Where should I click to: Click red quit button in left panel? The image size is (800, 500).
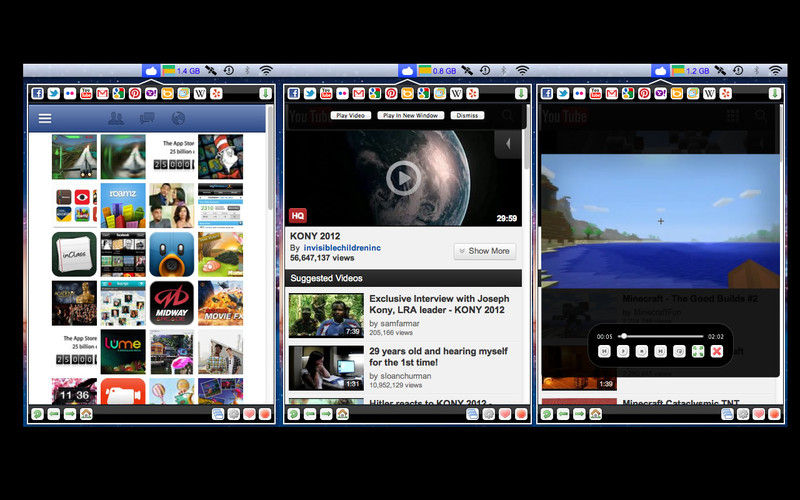point(265,414)
